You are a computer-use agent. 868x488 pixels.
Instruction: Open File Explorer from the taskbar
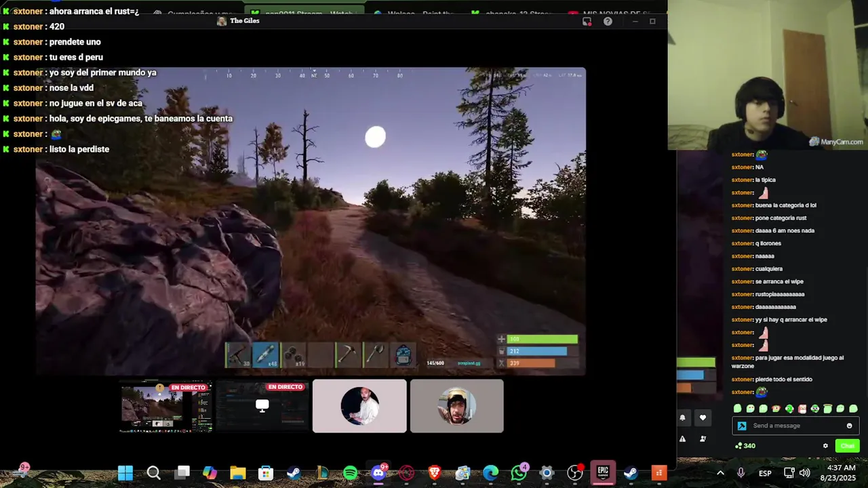238,473
